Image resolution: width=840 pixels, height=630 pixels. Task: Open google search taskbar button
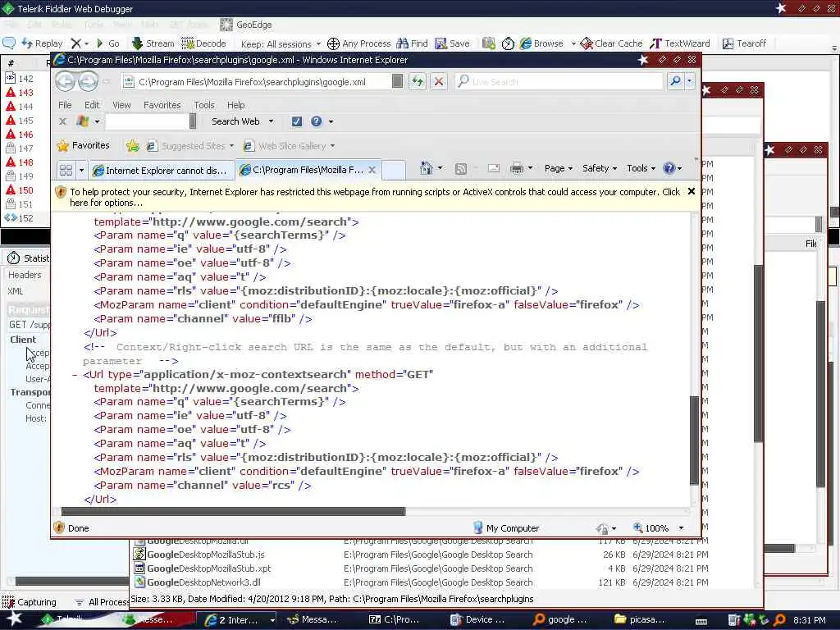(560, 619)
